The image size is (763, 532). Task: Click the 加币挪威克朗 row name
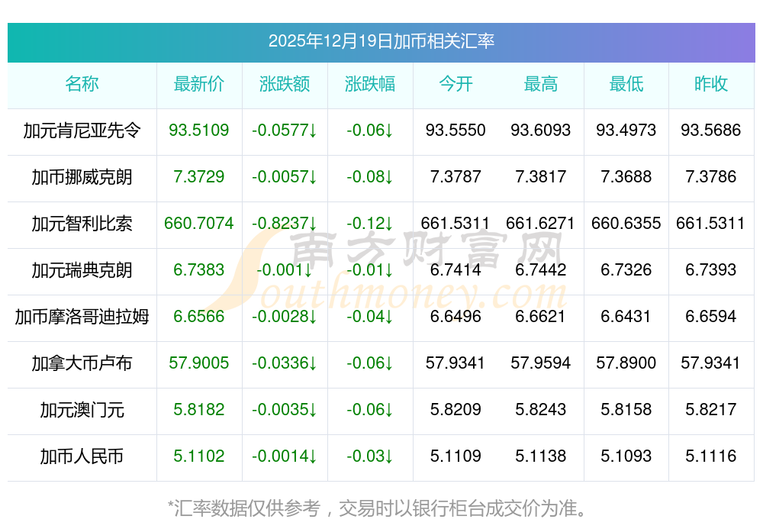click(x=82, y=177)
